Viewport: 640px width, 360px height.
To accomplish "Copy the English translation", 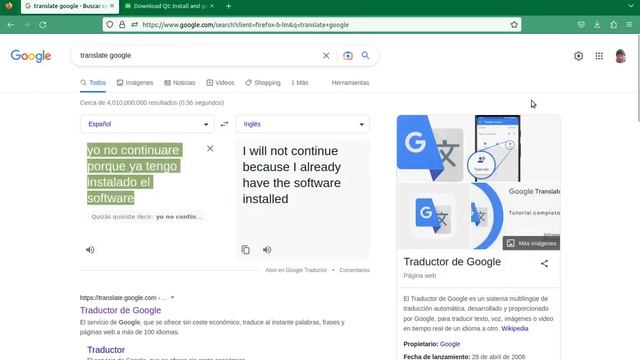I will [245, 250].
